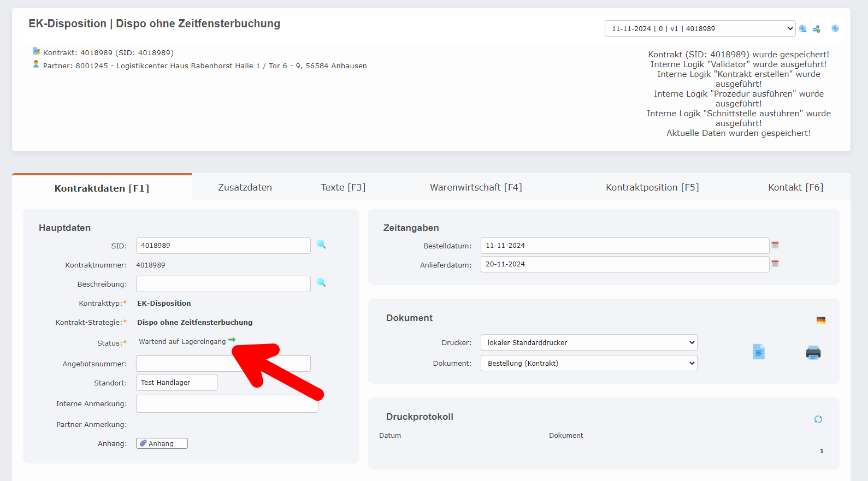868x481 pixels.
Task: Click the search magnifier next to SID field
Action: [x=321, y=245]
